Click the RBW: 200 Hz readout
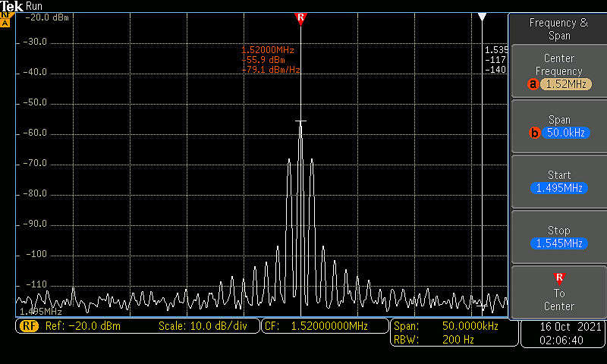607x364 pixels. point(434,340)
